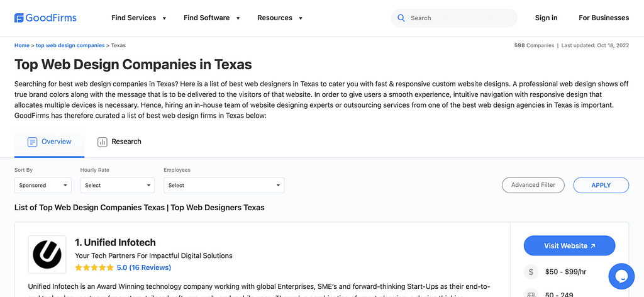This screenshot has width=644, height=297.
Task: Click the five-star rating of Unified Infotech
Action: [94, 267]
